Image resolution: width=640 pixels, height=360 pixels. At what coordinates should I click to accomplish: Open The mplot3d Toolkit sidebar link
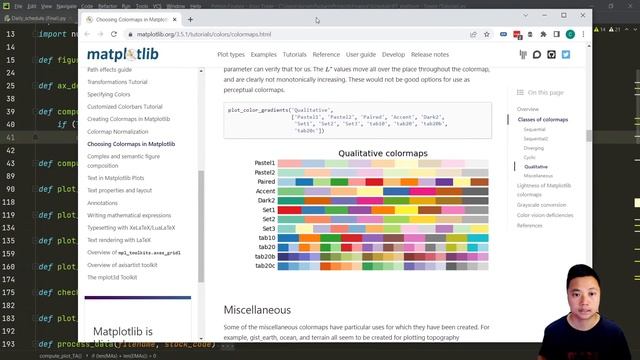tap(112, 278)
